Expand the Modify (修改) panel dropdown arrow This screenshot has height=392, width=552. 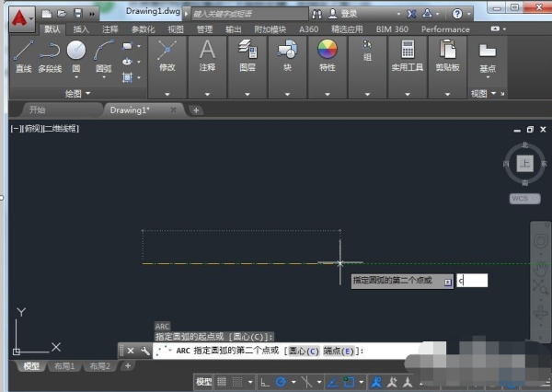pyautogui.click(x=167, y=94)
